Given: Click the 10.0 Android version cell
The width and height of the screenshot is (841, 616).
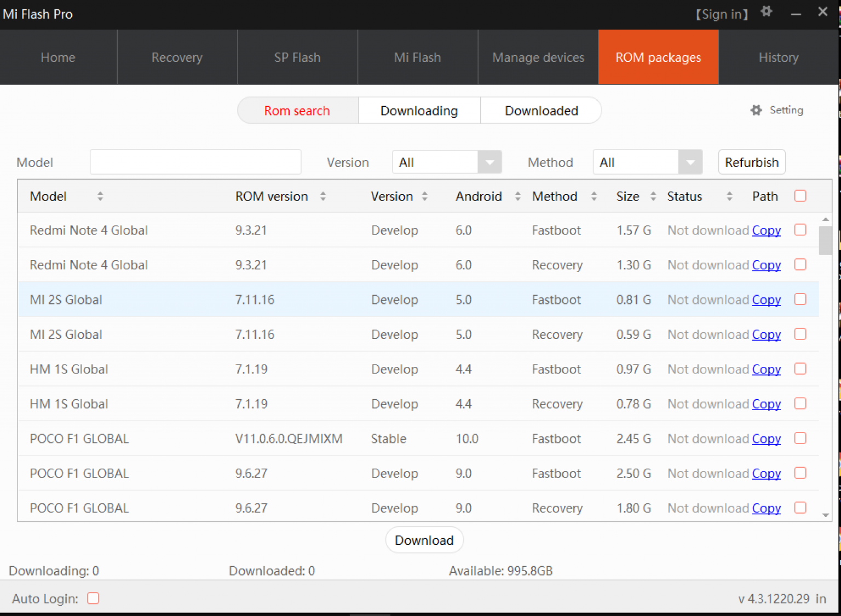Looking at the screenshot, I should (x=467, y=439).
